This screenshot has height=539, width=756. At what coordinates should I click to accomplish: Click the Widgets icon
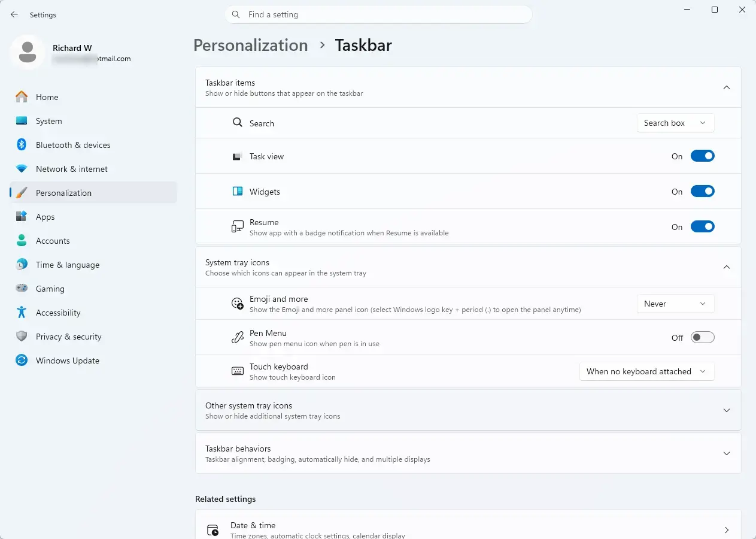pos(237,192)
